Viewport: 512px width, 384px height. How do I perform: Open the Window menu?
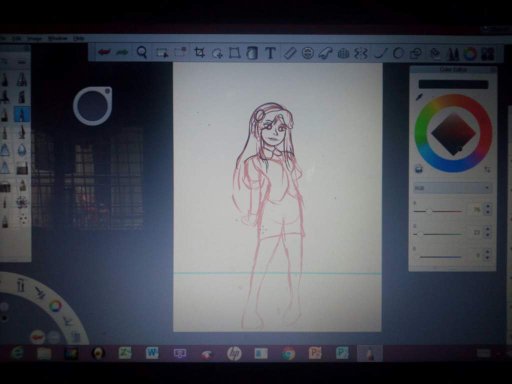point(57,39)
